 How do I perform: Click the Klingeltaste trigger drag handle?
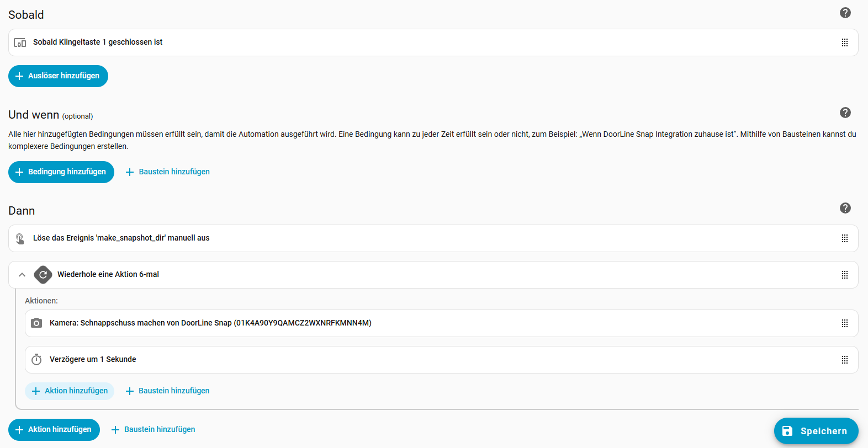[844, 42]
